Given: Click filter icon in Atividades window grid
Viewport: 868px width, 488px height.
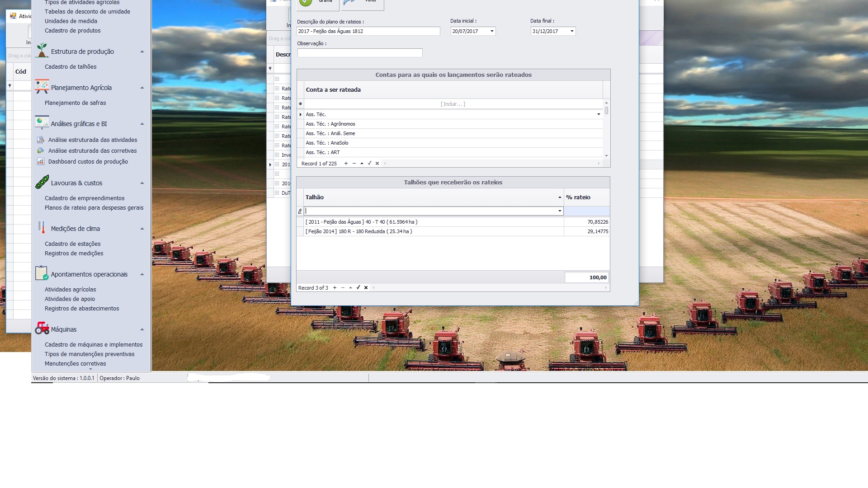Looking at the screenshot, I should click(x=9, y=85).
